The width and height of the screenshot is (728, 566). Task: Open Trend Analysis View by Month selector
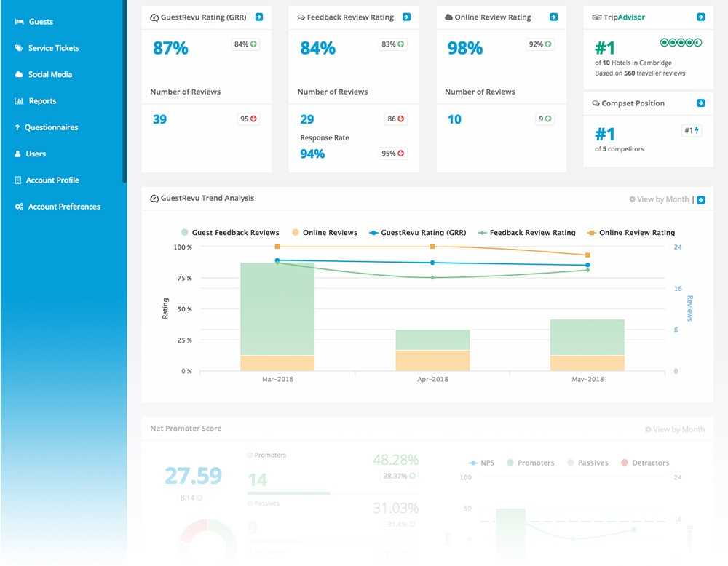[659, 199]
